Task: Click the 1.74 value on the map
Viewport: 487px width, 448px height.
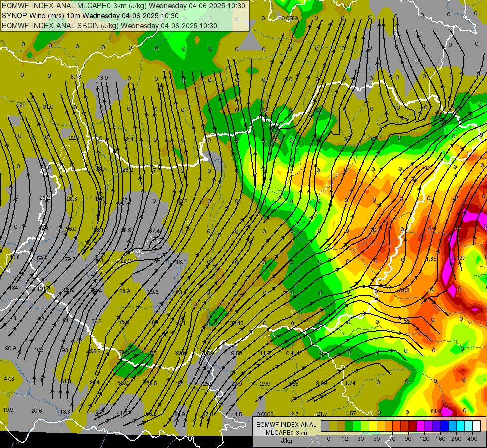Action: click(x=350, y=383)
